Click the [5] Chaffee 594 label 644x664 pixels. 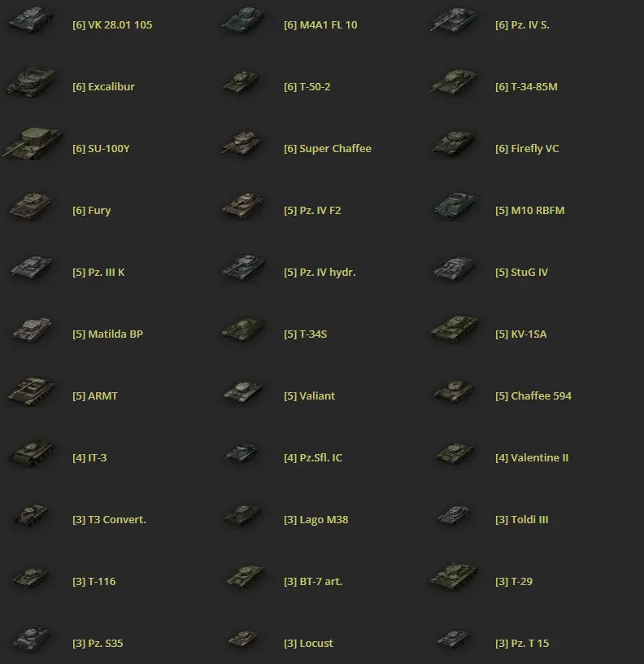pyautogui.click(x=533, y=396)
